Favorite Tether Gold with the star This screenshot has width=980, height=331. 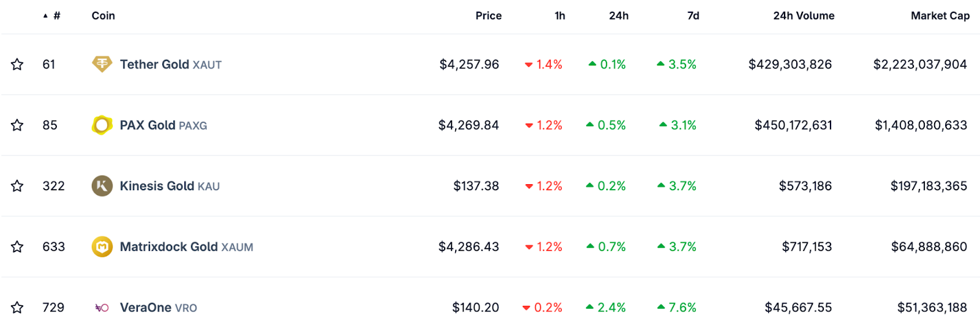click(x=17, y=64)
